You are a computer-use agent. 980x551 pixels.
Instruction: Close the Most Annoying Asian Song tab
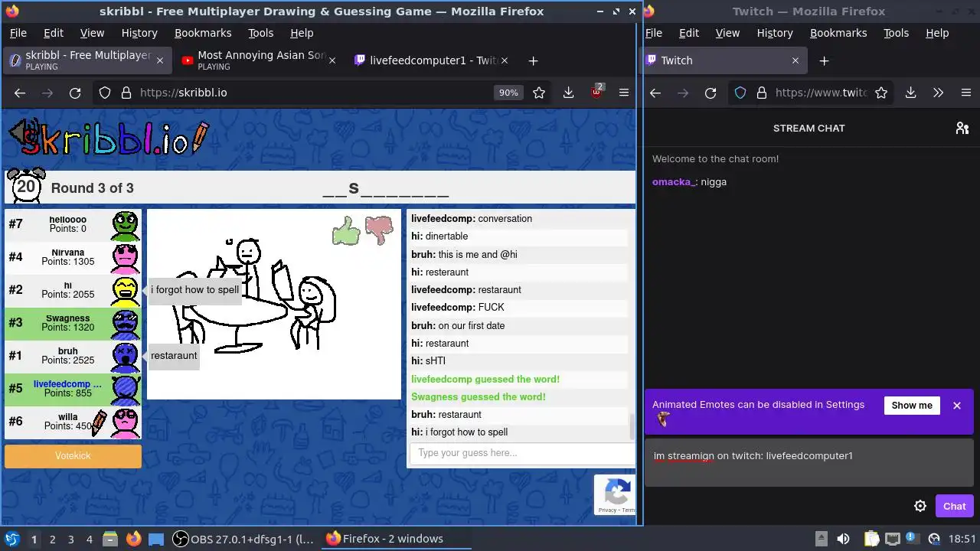[x=332, y=60]
